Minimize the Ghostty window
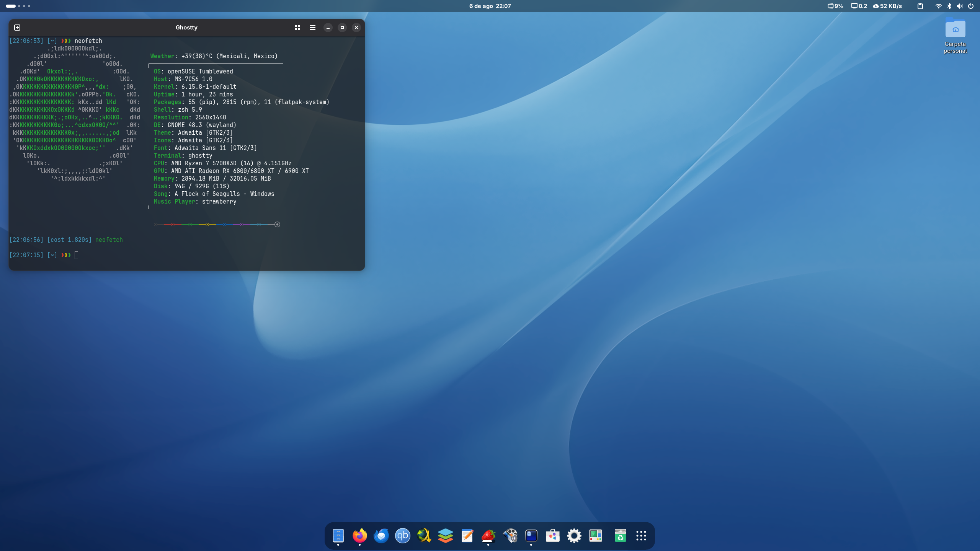Image resolution: width=980 pixels, height=551 pixels. [x=328, y=28]
